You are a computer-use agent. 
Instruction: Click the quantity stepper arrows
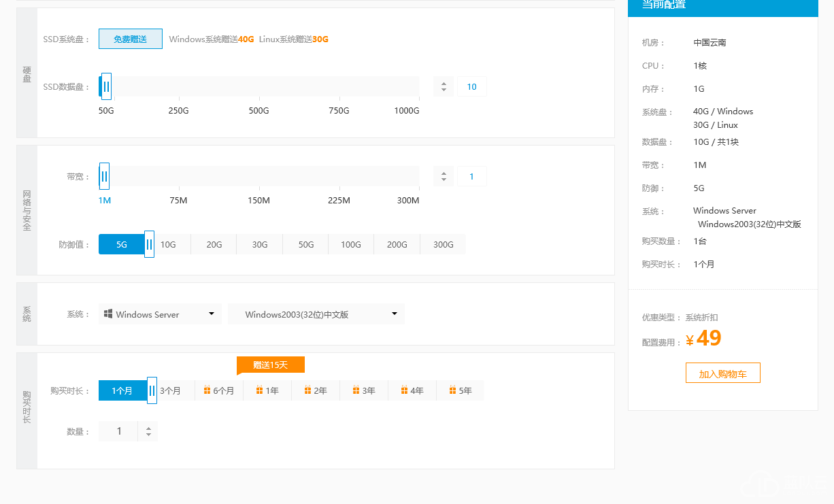tap(148, 431)
